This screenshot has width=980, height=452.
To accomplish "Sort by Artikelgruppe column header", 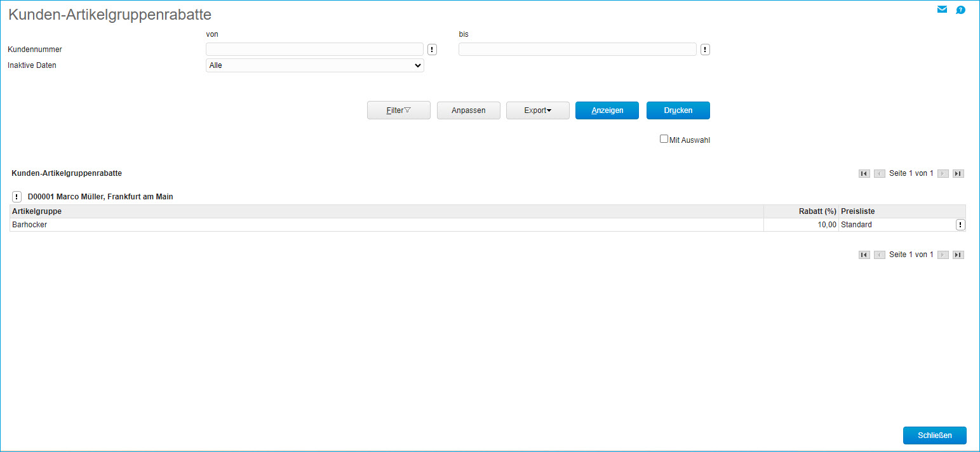I will [x=387, y=211].
